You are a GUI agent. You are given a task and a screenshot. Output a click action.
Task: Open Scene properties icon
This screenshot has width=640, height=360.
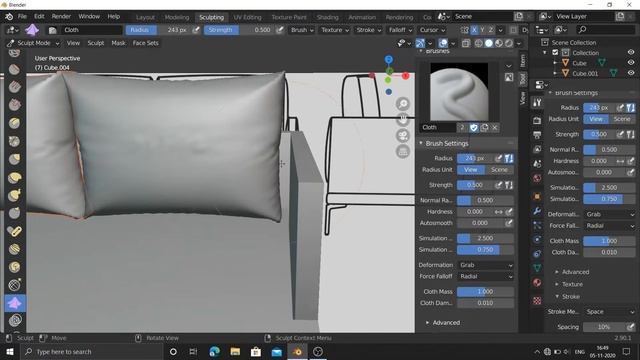(537, 164)
